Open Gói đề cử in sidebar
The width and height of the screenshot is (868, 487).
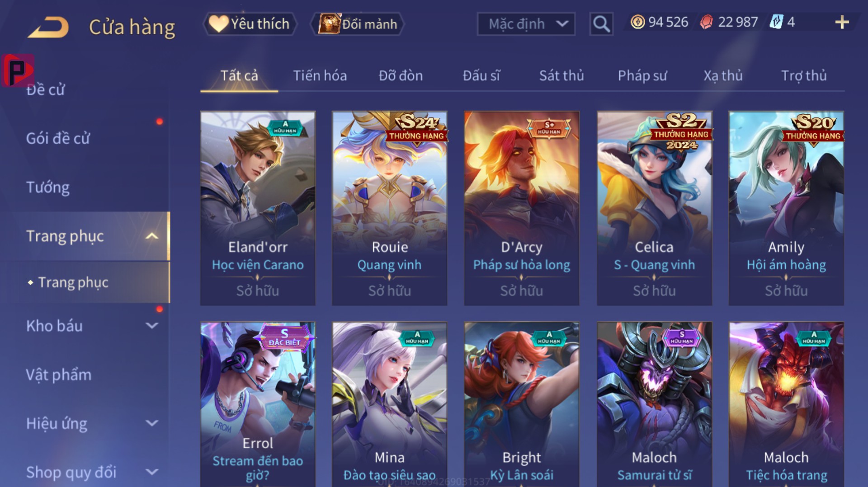point(58,138)
